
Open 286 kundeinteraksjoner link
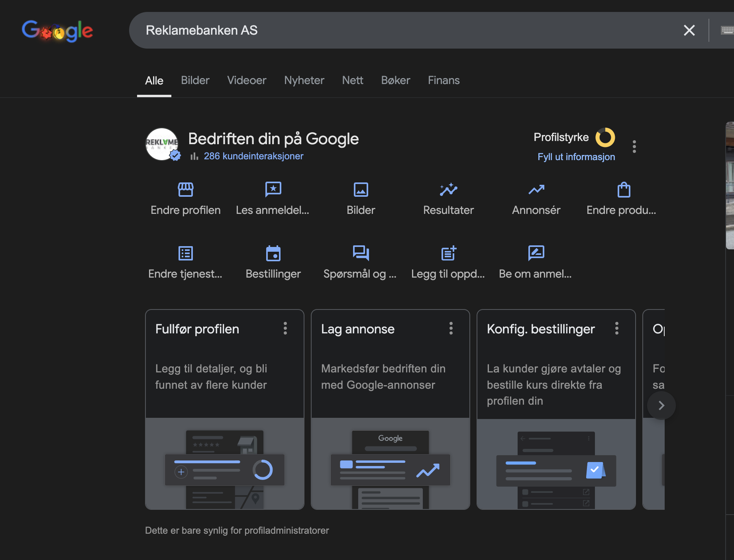pyautogui.click(x=253, y=156)
